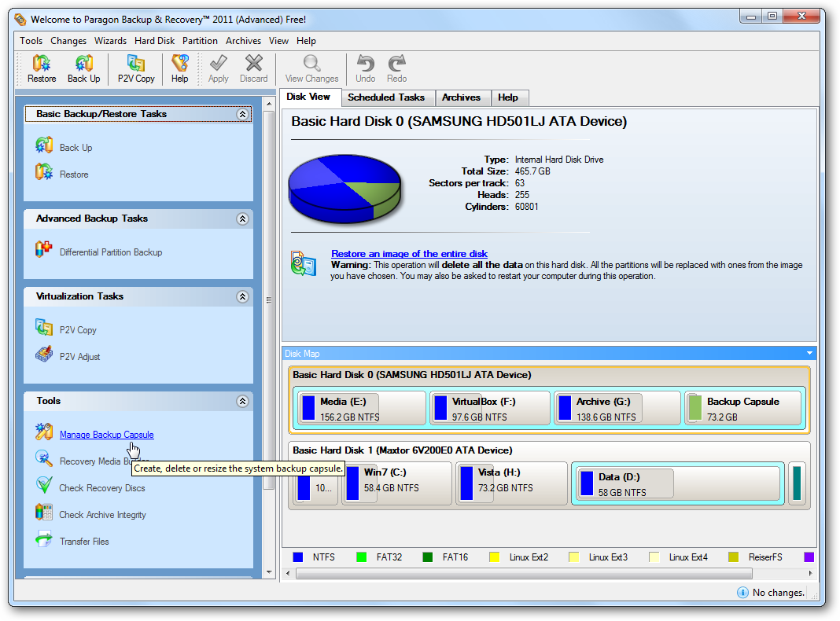Click Basic Hard Disk 1 Maxtor header

[x=403, y=450]
